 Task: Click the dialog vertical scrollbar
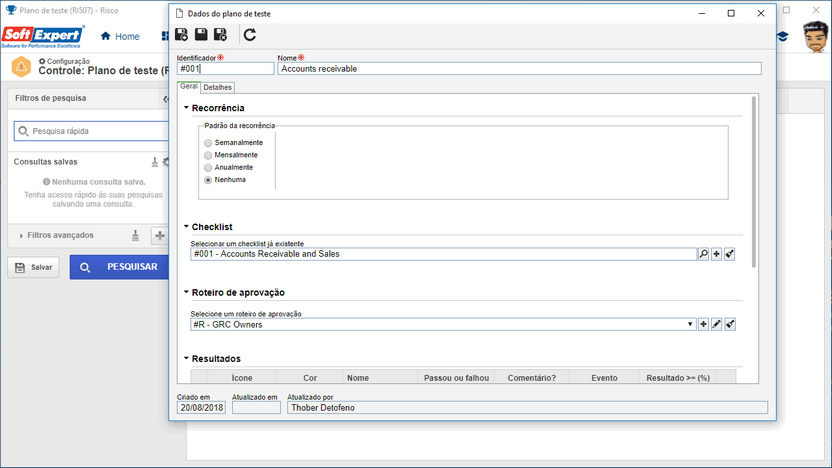754,182
